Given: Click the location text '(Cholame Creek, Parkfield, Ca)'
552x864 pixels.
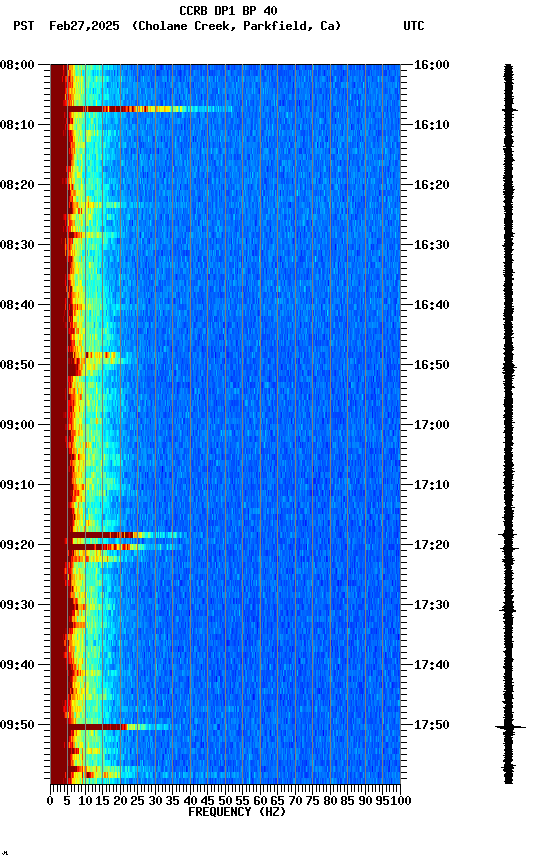Looking at the screenshot, I should (236, 26).
